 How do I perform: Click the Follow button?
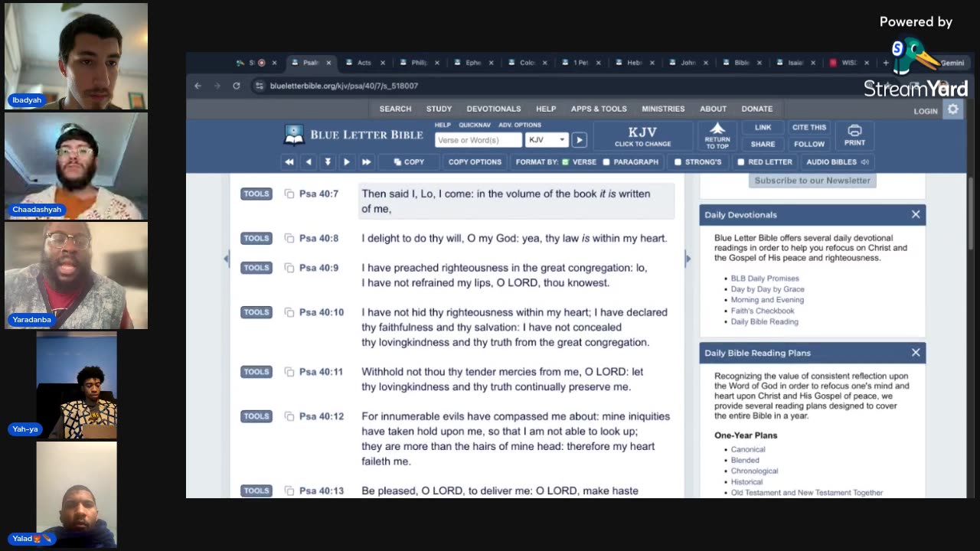[x=809, y=144]
